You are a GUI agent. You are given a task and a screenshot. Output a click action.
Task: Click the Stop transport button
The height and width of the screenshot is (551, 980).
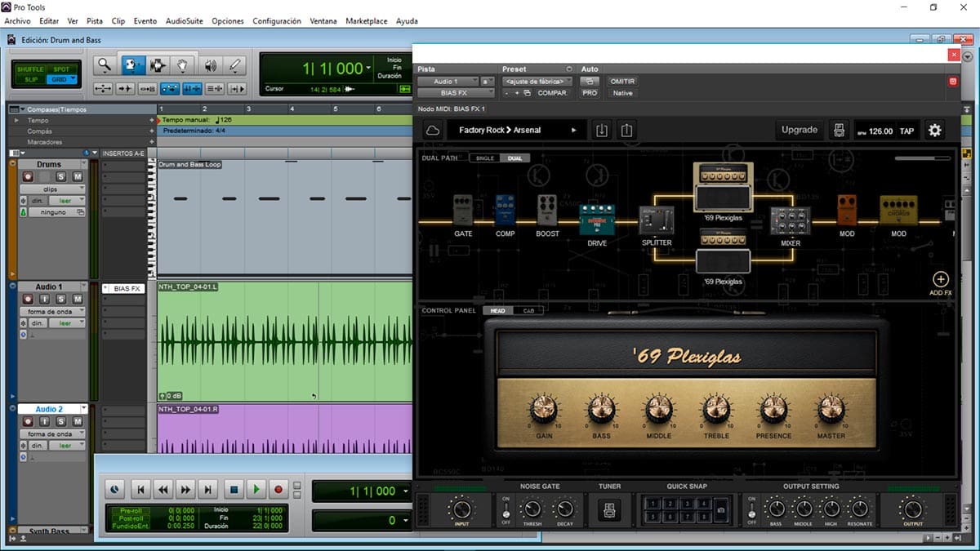pyautogui.click(x=233, y=490)
